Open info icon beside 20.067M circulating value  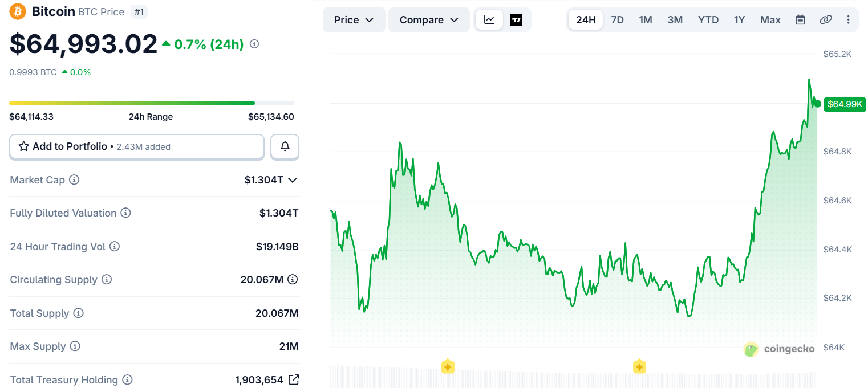coord(293,280)
